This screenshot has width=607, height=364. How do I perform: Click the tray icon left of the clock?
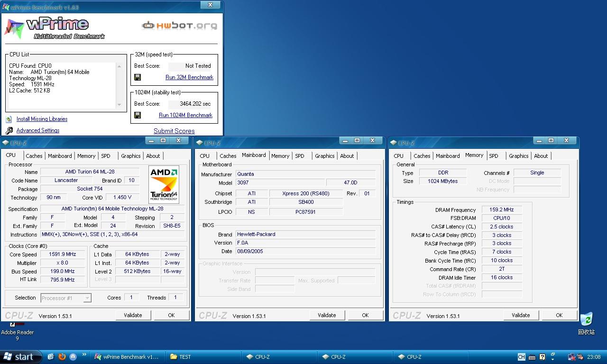point(580,357)
